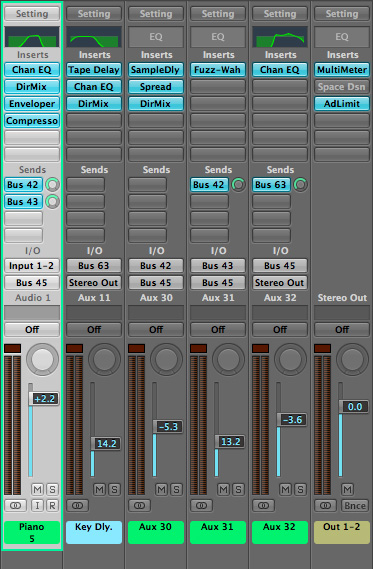
Task: Mute the Piano channel strip
Action: [37, 490]
